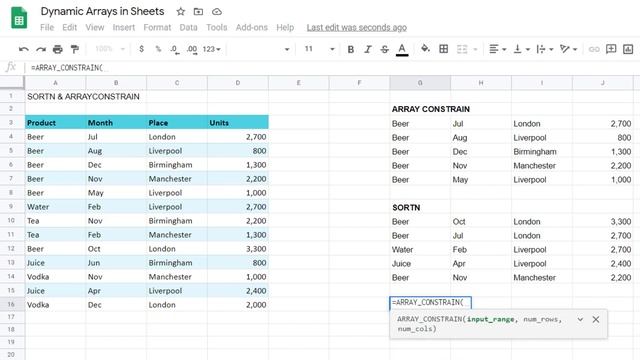The height and width of the screenshot is (360, 640).
Task: Select the SORTN heading cell
Action: point(420,207)
